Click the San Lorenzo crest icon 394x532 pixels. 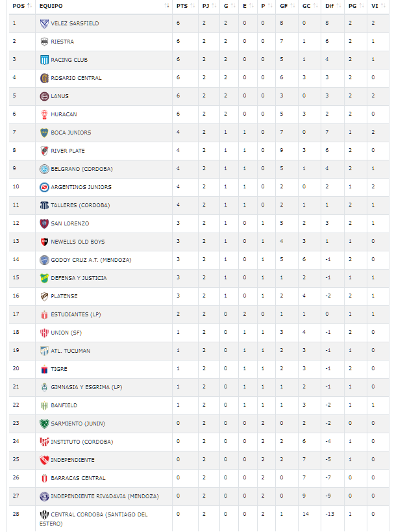[x=44, y=223]
